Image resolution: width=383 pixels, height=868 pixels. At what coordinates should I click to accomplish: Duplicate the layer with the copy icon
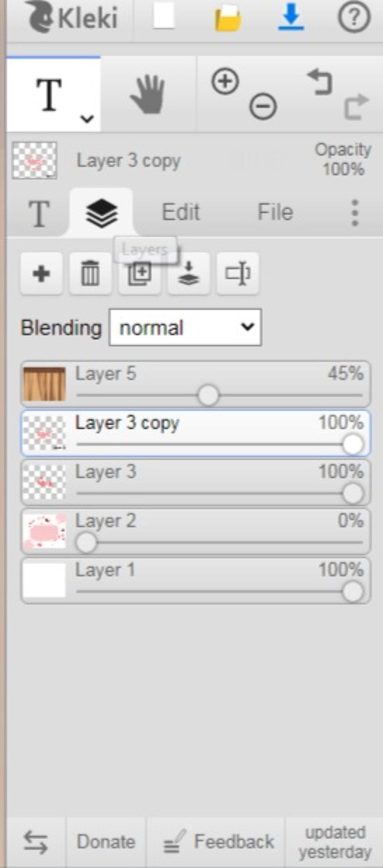coord(140,274)
